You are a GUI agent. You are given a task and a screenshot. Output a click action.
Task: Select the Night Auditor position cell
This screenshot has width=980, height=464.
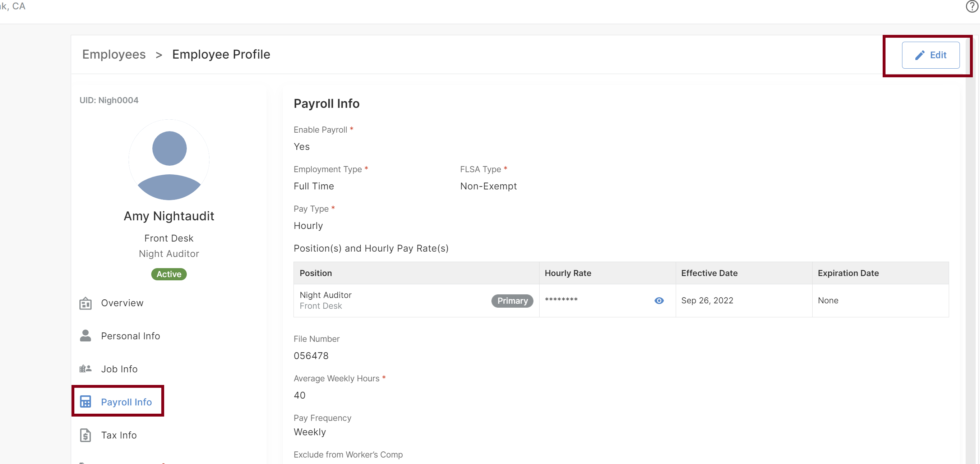[x=416, y=301]
